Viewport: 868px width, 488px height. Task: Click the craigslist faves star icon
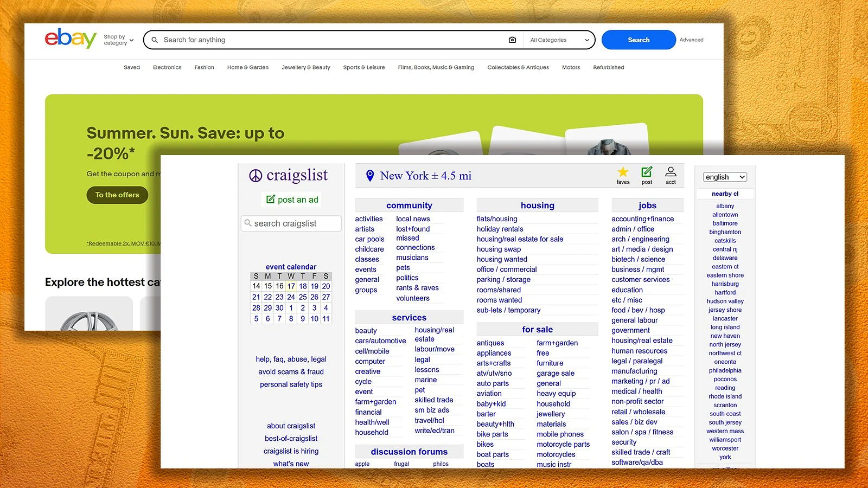(623, 172)
